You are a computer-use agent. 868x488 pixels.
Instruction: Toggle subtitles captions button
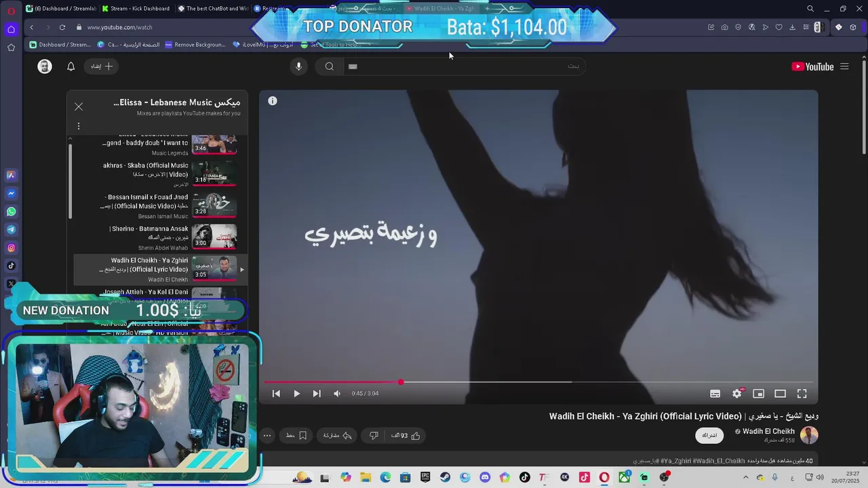pyautogui.click(x=715, y=393)
